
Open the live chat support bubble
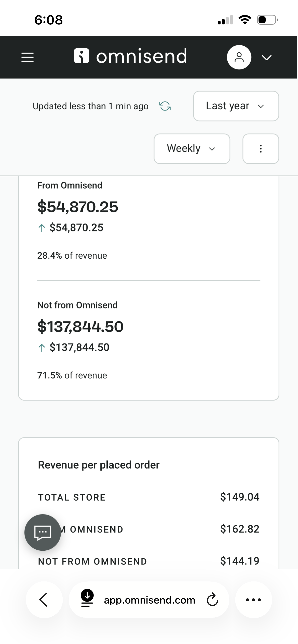pyautogui.click(x=43, y=532)
